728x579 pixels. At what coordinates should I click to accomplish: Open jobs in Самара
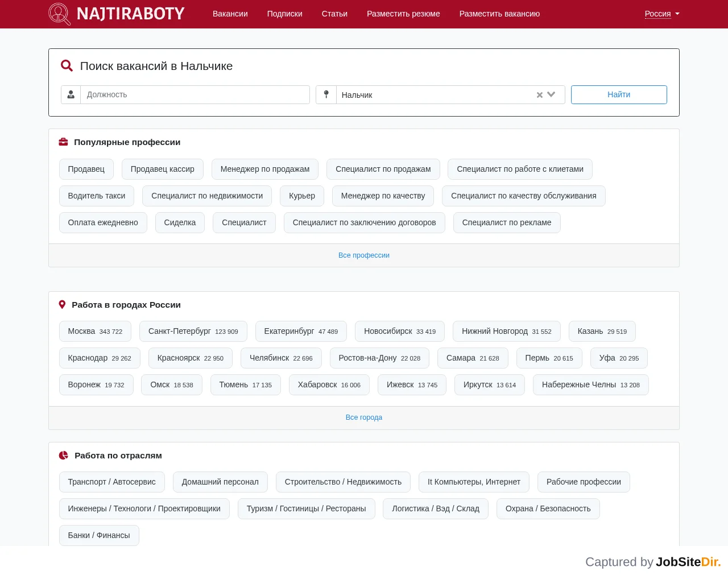tap(473, 358)
